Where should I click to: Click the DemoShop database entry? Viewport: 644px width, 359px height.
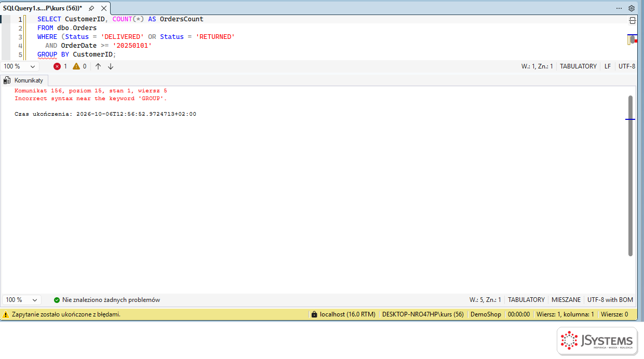click(x=486, y=314)
